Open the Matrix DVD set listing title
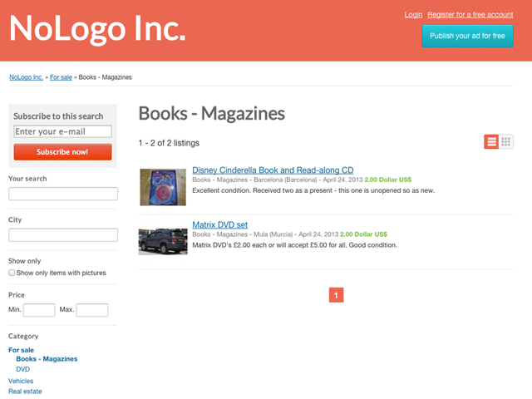The width and height of the screenshot is (532, 399). pos(219,224)
